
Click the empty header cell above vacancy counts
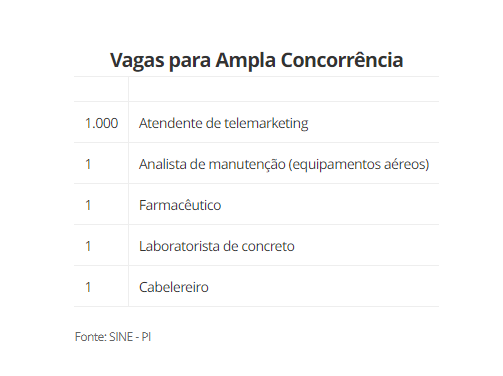pos(101,89)
